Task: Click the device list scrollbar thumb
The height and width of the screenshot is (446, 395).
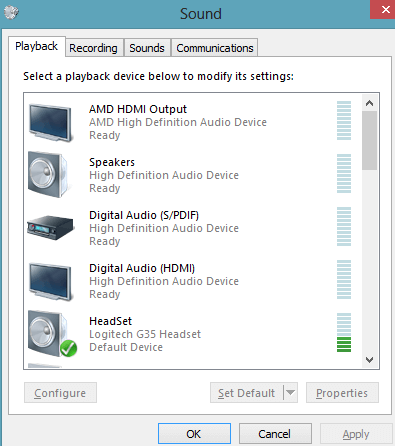Action: point(369,140)
